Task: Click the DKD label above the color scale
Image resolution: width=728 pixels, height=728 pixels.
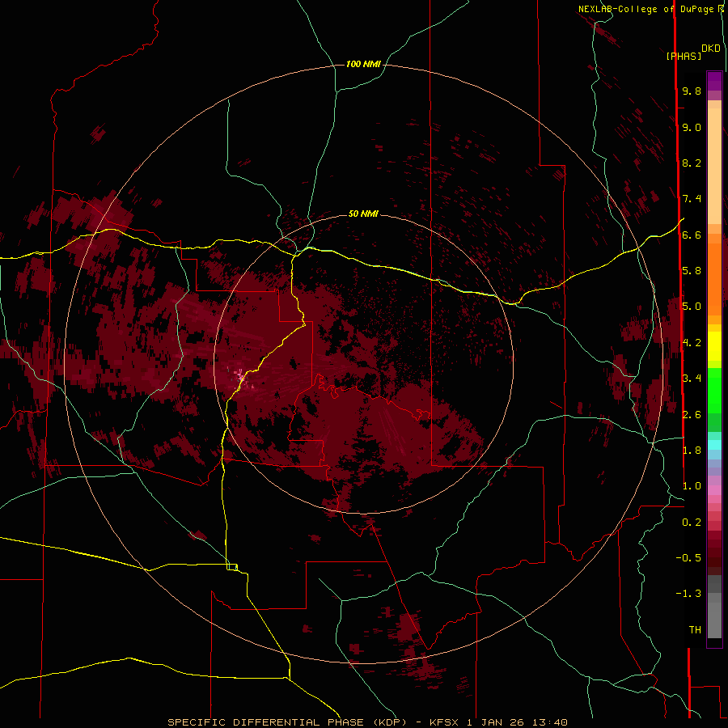Action: click(x=711, y=48)
